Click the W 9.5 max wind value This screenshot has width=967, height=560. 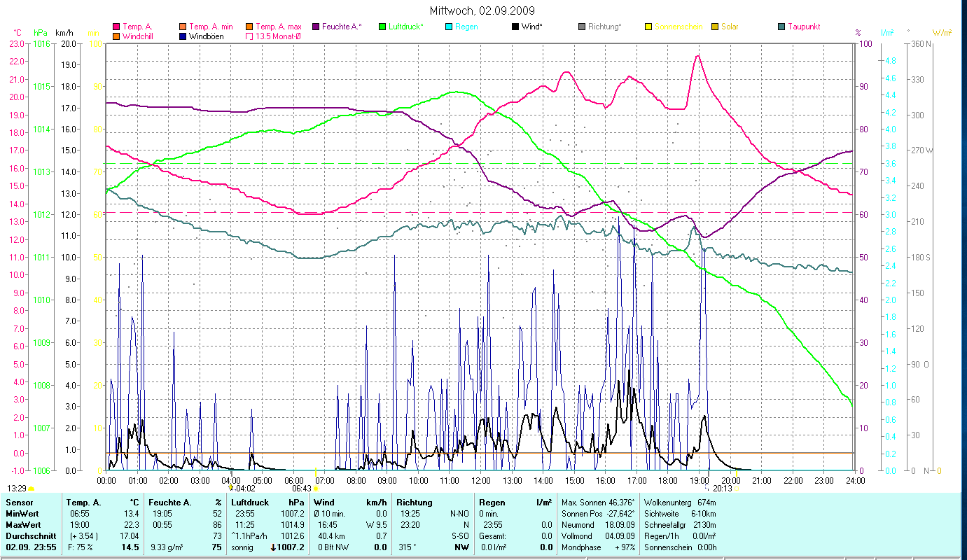(x=376, y=524)
